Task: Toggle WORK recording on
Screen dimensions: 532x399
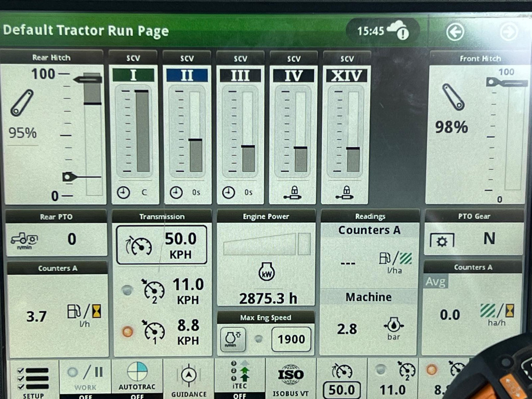Action: [85, 379]
